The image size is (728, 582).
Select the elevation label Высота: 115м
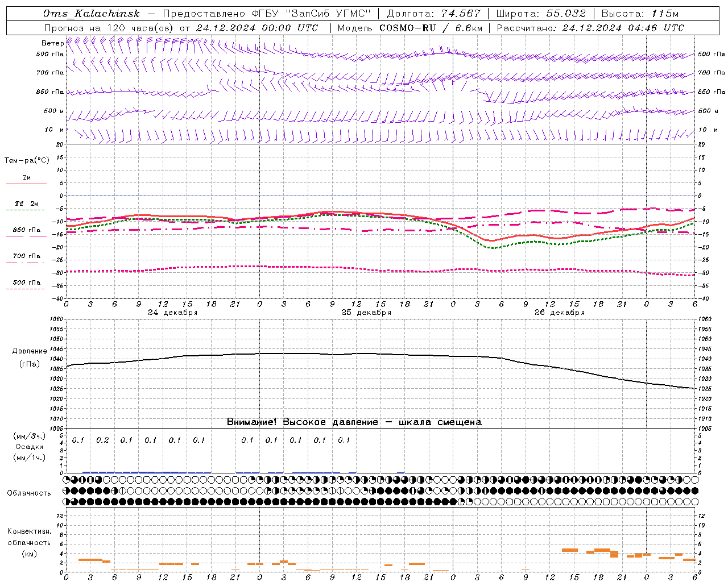click(x=640, y=14)
